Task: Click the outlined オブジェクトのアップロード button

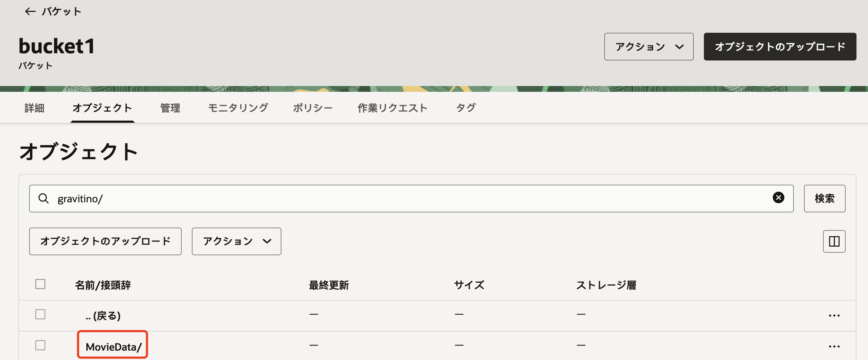Action: tap(105, 241)
